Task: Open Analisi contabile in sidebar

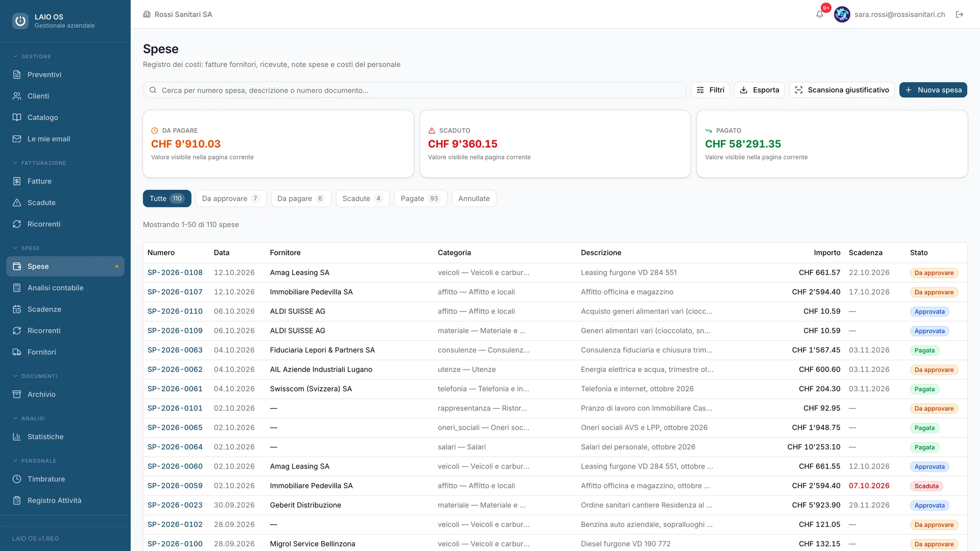Action: [65, 288]
